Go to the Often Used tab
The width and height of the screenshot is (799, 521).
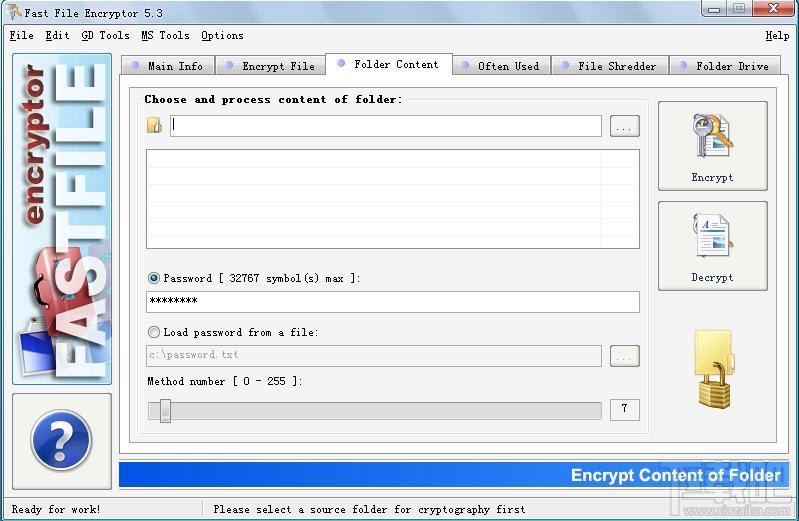pyautogui.click(x=501, y=66)
